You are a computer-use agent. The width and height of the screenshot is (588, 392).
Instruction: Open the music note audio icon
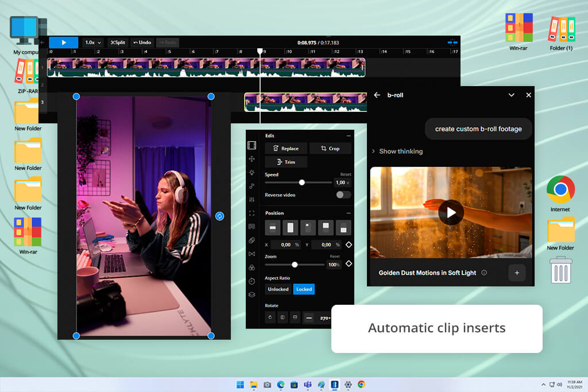pos(252,186)
